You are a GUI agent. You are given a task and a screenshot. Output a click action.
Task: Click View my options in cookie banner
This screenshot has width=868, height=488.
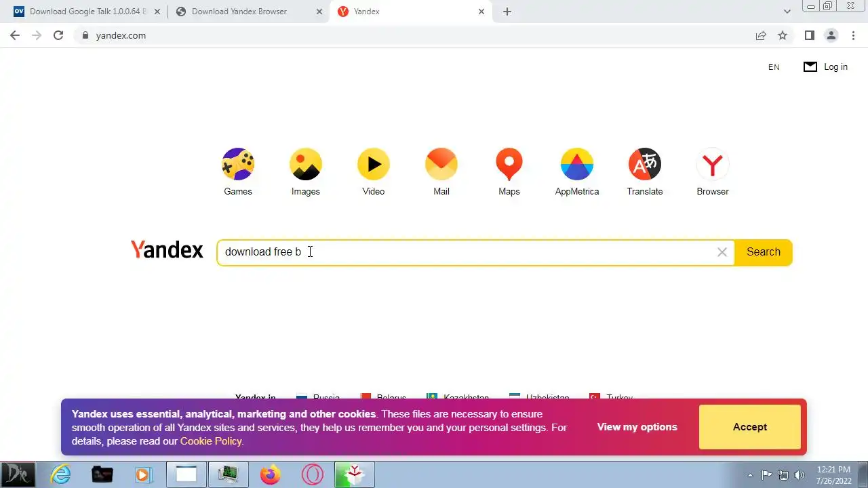point(637,427)
